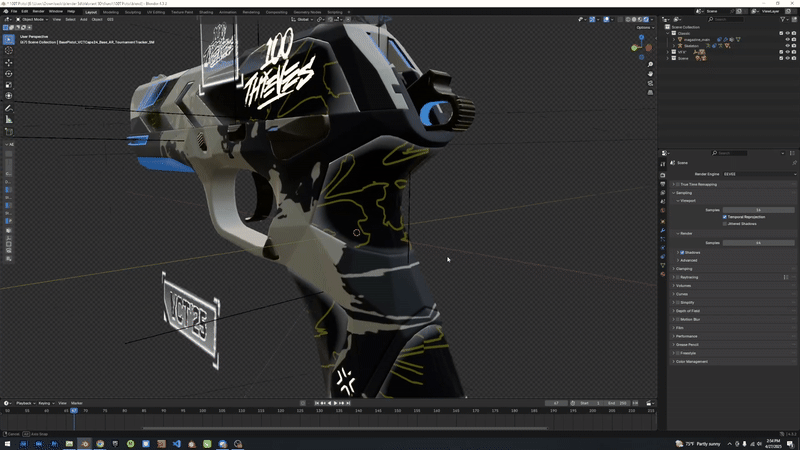
Task: Select the Scale tool
Action: pyautogui.click(x=9, y=85)
